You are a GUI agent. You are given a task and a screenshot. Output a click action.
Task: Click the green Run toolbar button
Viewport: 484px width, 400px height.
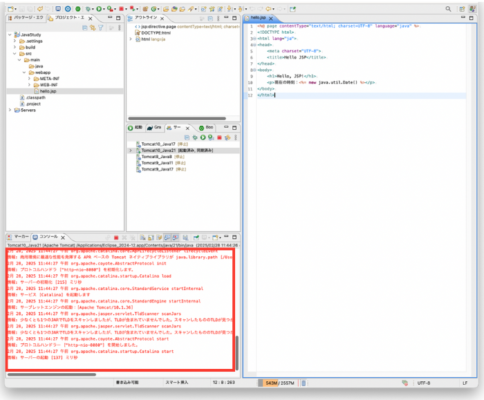click(99, 9)
